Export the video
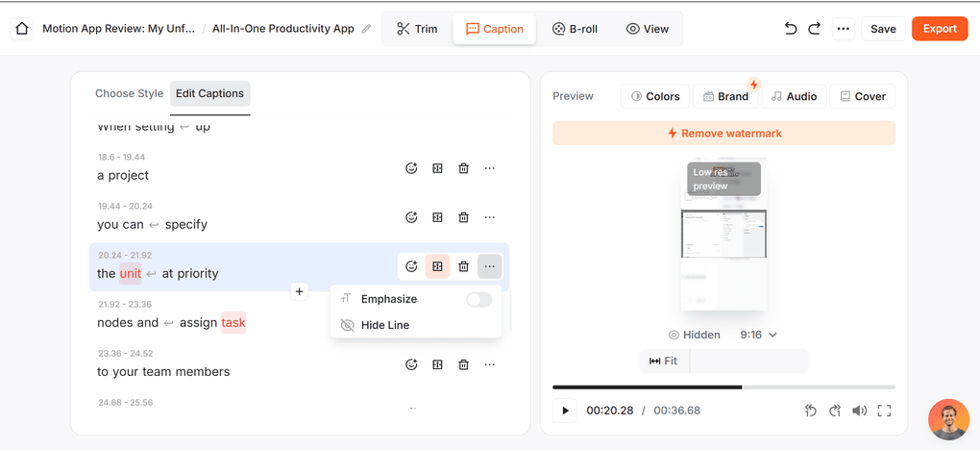 [x=940, y=29]
